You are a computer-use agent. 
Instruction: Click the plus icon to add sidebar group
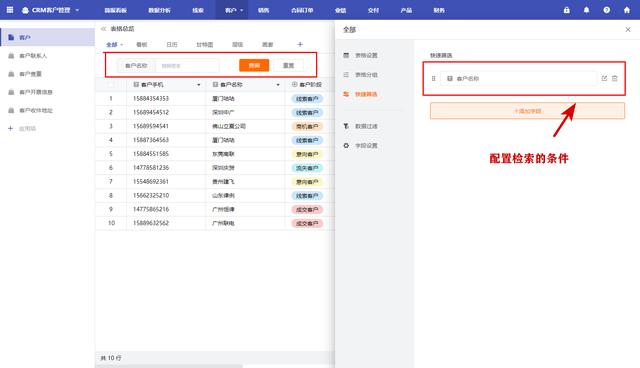click(11, 128)
